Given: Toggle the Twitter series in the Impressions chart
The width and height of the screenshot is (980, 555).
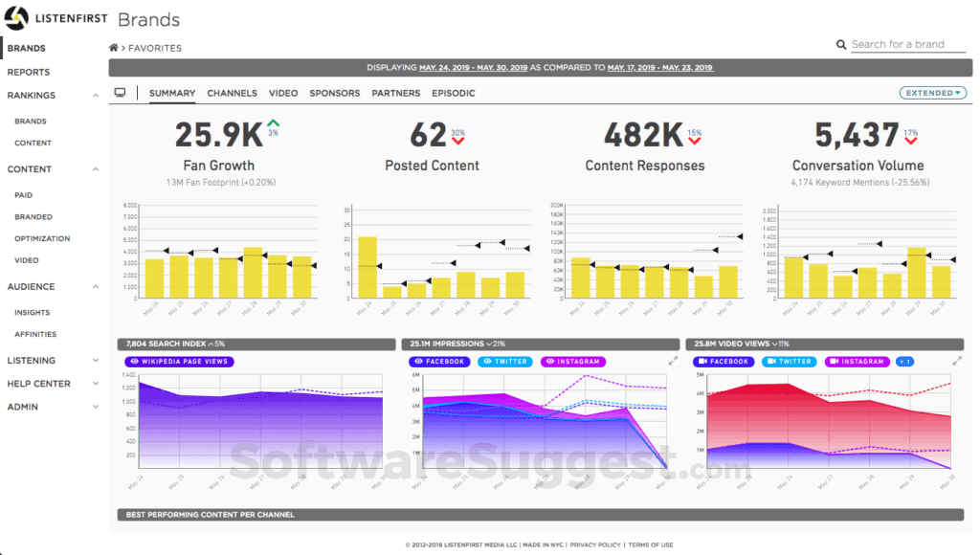Looking at the screenshot, I should tap(505, 362).
